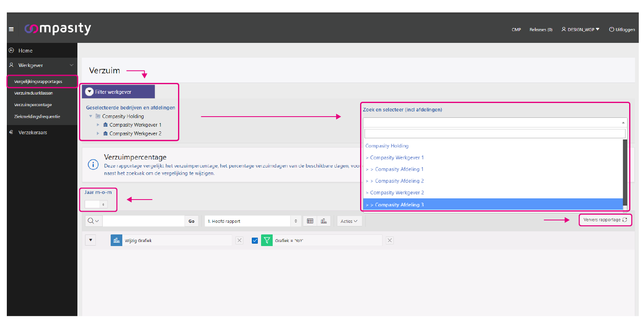Click the Compasity Werkgever 1 building icon

click(x=105, y=125)
